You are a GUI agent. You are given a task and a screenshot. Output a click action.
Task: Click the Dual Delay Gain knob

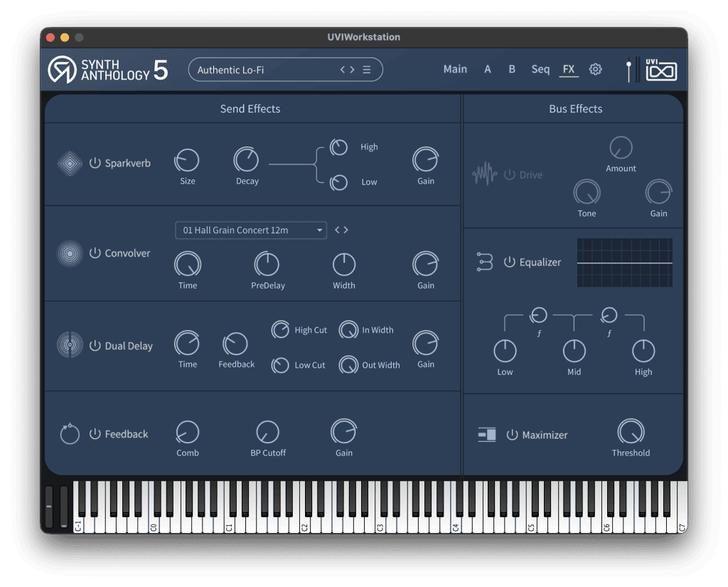[425, 344]
